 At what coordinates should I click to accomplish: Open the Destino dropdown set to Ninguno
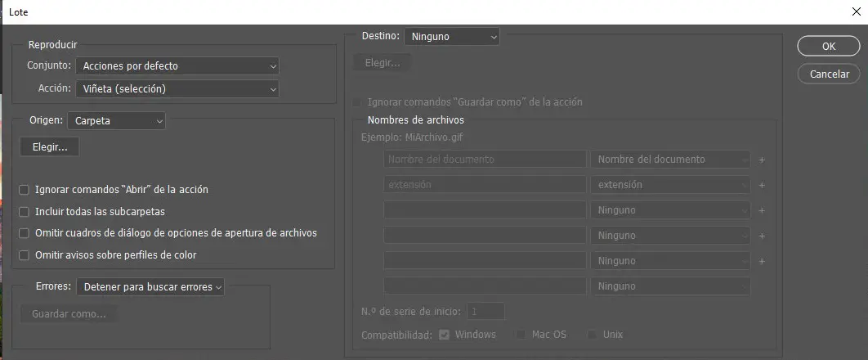click(452, 37)
